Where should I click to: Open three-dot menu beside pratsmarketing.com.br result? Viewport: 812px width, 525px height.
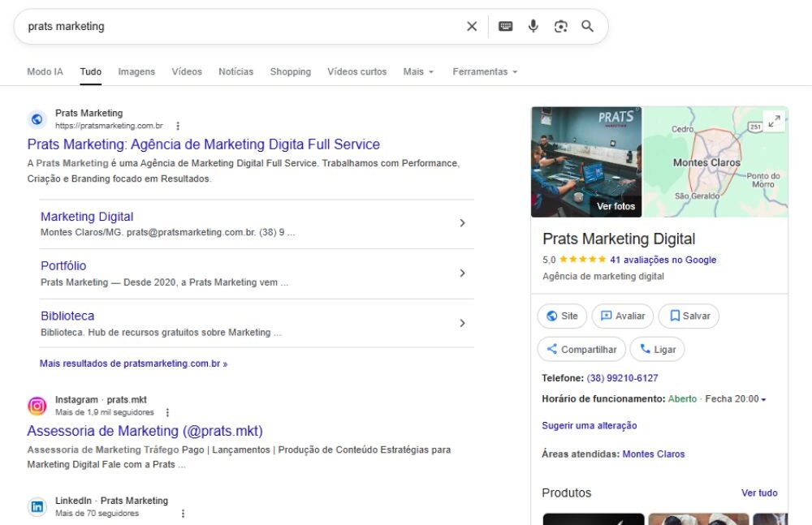(x=178, y=126)
